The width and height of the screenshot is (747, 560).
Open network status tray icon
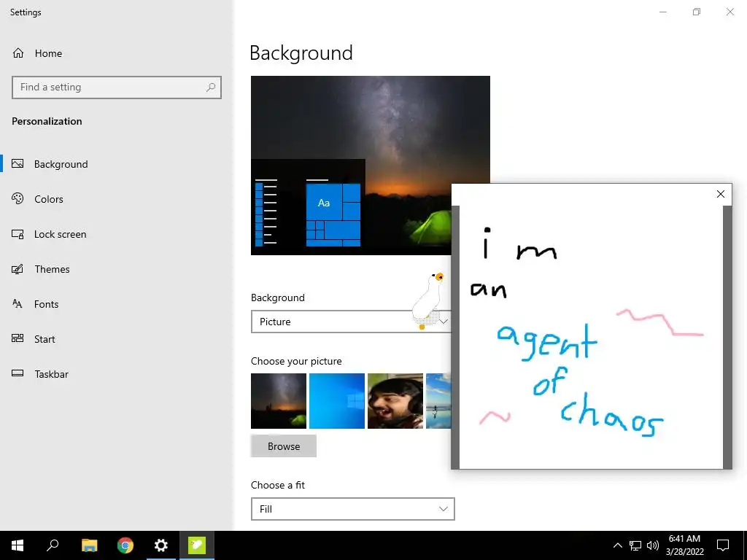tap(635, 545)
